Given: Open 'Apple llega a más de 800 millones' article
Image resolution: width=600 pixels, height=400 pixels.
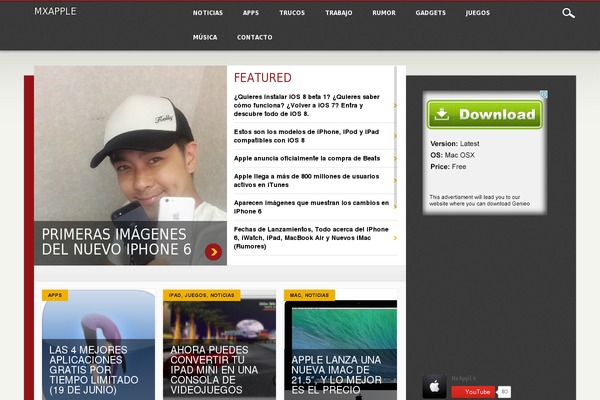Looking at the screenshot, I should (x=306, y=180).
